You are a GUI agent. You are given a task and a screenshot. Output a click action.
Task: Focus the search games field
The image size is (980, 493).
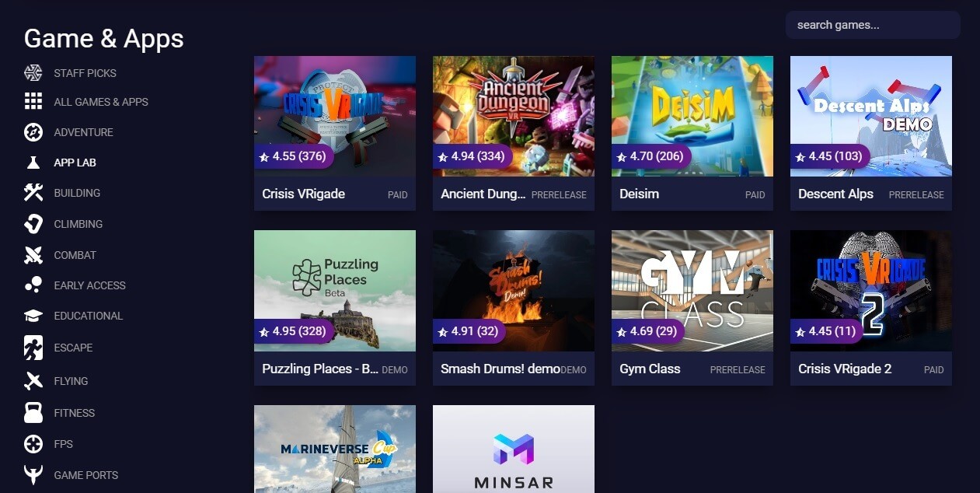pyautogui.click(x=873, y=25)
